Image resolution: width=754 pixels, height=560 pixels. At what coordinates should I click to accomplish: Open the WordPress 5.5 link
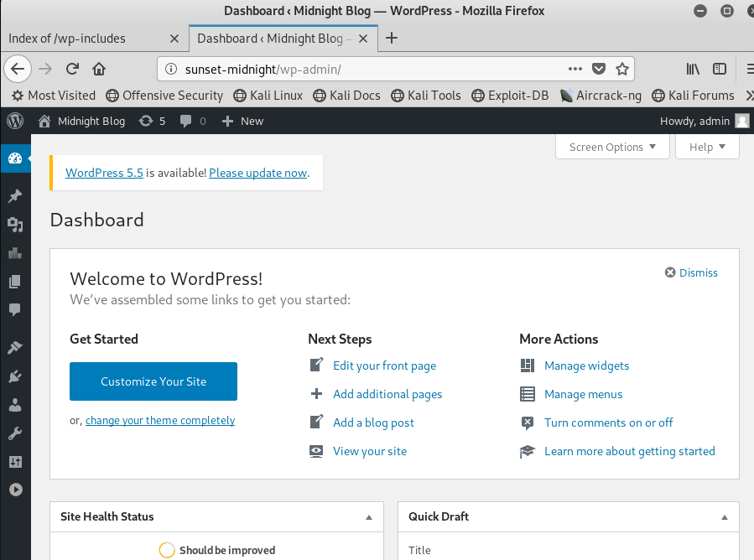(x=104, y=173)
